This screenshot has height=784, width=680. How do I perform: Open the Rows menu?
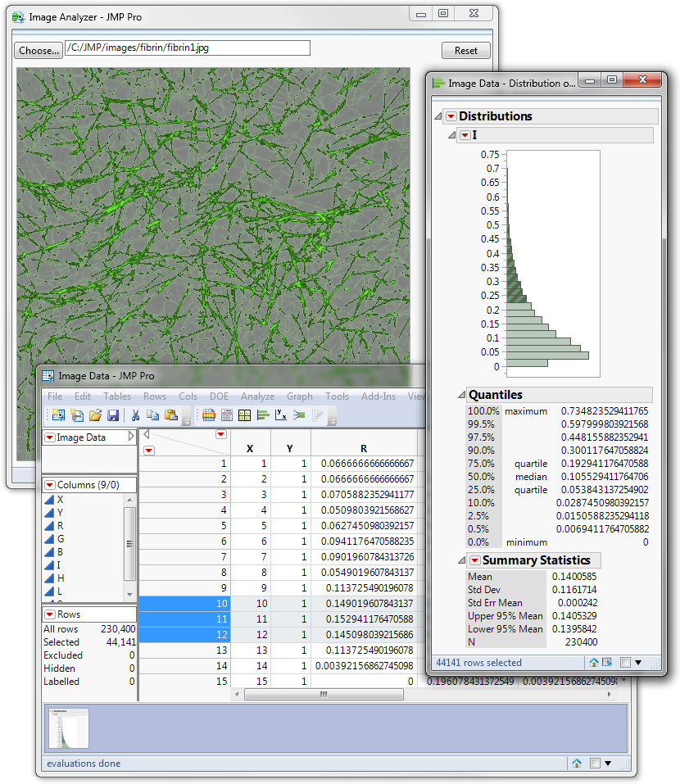[x=155, y=397]
